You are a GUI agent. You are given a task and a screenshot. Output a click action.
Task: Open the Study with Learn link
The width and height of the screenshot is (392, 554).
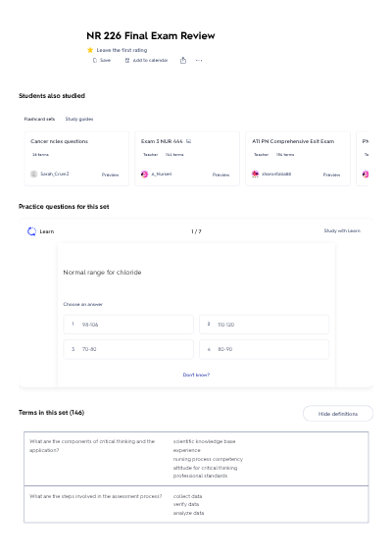[342, 230]
